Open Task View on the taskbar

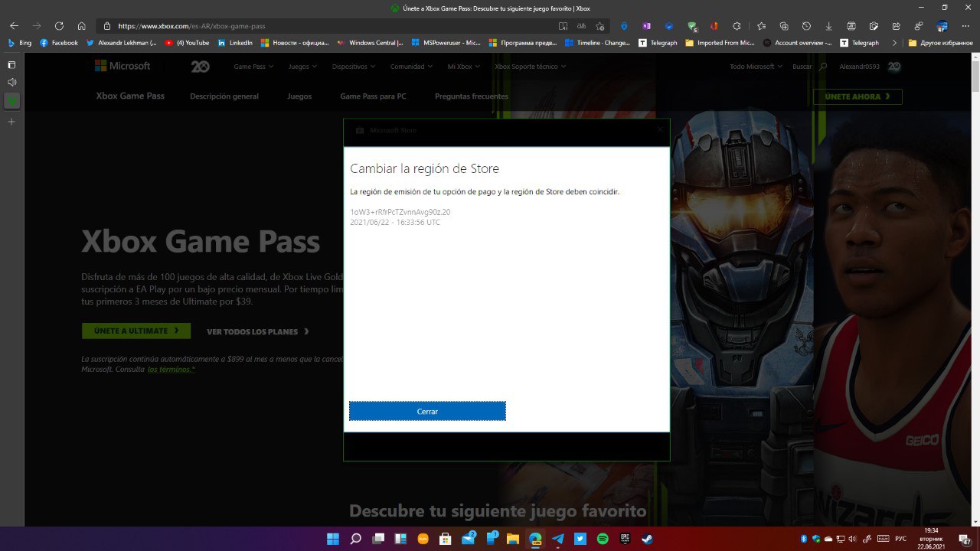tap(378, 539)
